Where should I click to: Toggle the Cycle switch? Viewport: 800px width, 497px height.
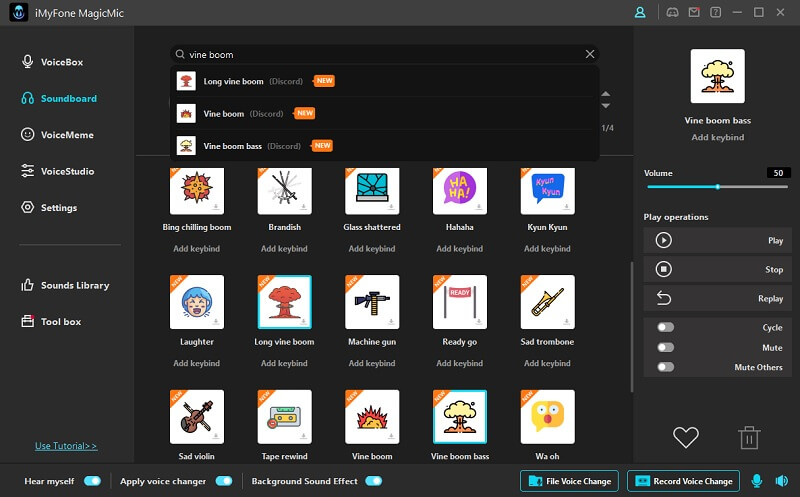pos(666,327)
